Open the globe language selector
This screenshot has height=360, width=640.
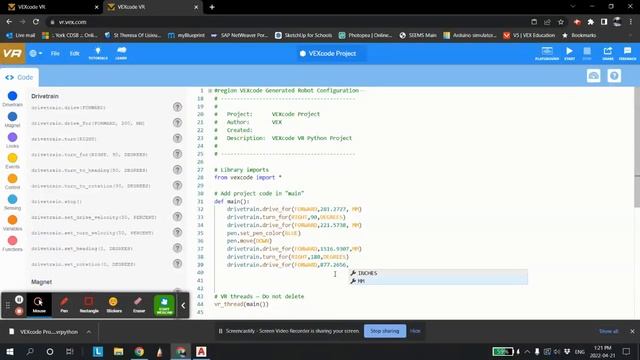click(36, 53)
